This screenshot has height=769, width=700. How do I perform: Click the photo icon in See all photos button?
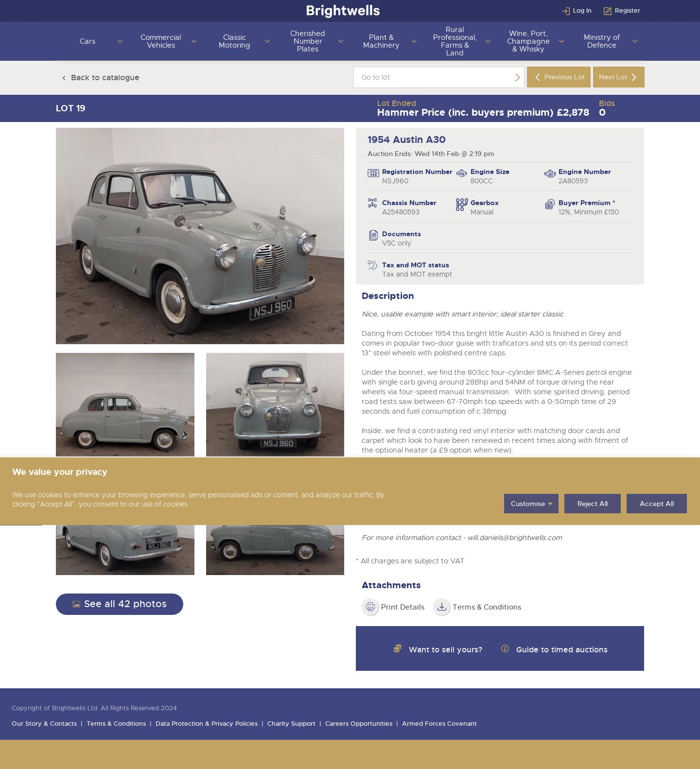pyautogui.click(x=76, y=604)
